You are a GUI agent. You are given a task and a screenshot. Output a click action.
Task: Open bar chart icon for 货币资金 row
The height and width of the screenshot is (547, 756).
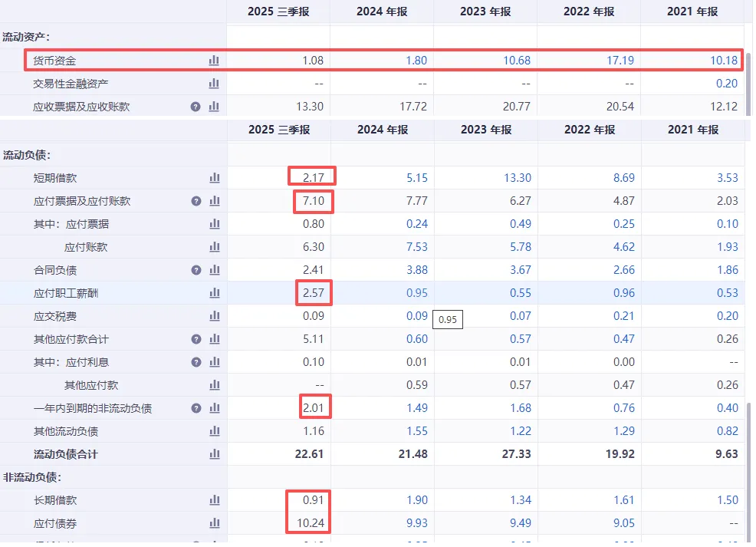tap(214, 61)
